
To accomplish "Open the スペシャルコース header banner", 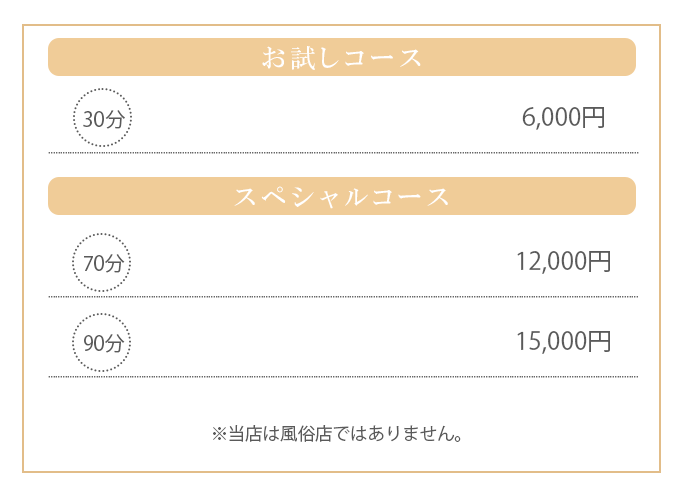I will point(342,196).
